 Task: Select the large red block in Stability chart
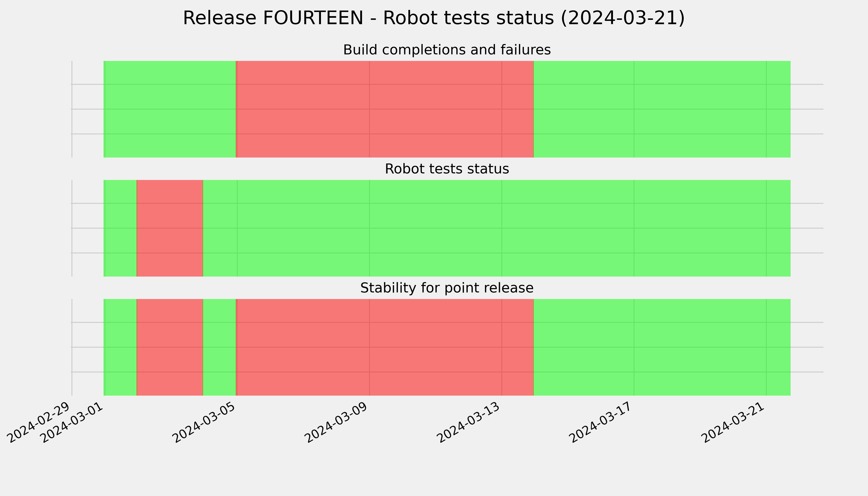pyautogui.click(x=385, y=347)
